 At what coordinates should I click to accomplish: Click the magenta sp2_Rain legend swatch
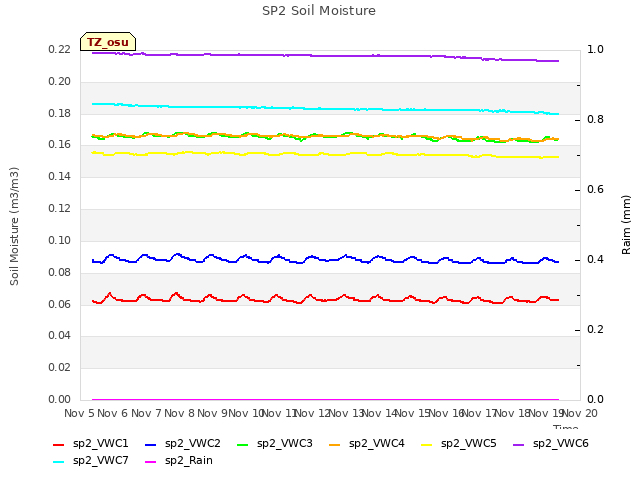(151, 462)
